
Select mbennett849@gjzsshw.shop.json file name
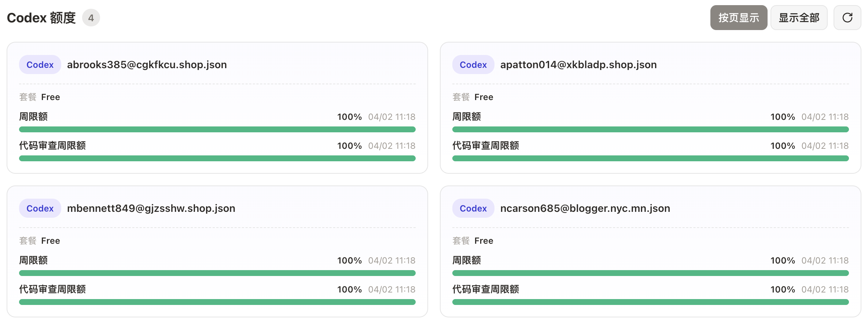pos(151,209)
